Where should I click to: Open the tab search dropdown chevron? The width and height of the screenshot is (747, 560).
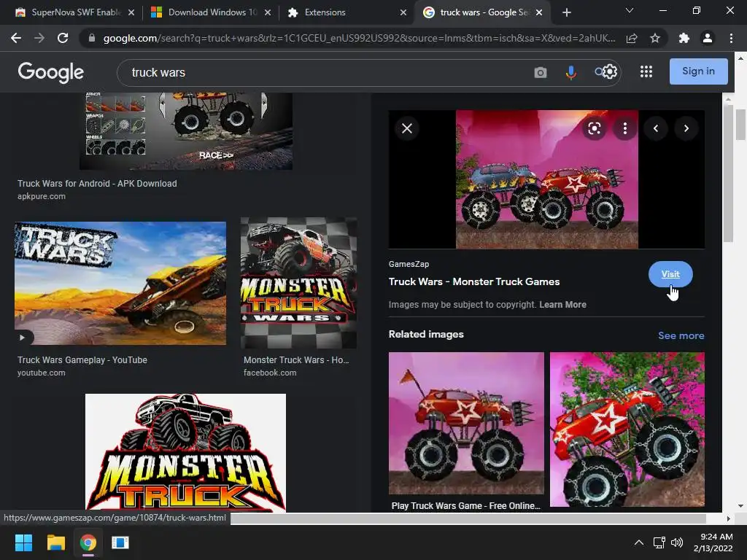pos(630,10)
